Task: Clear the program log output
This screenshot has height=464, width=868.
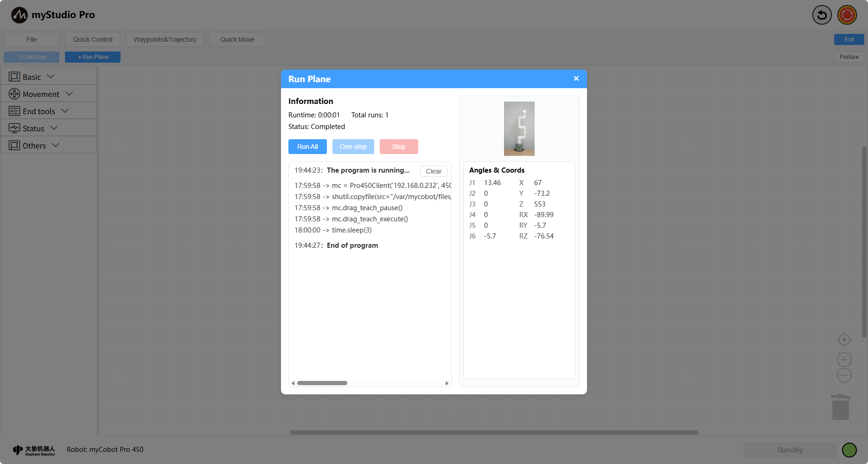Action: 433,171
